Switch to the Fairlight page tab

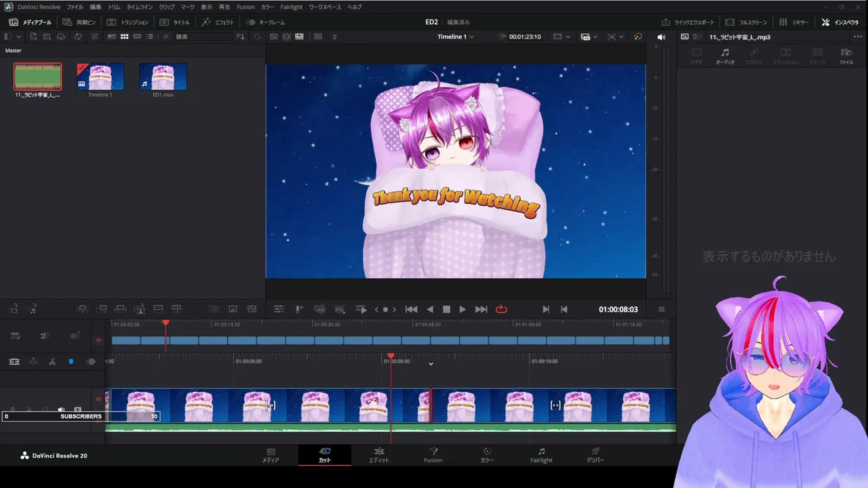pyautogui.click(x=541, y=455)
